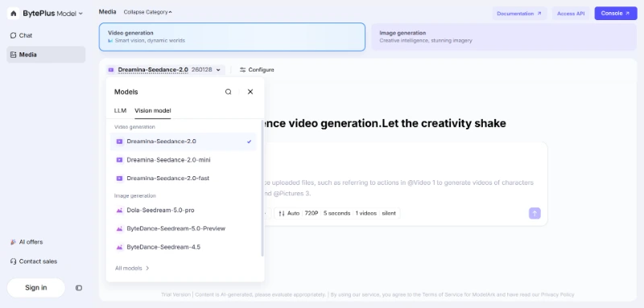Click the Chat bubble icon in sidebar
This screenshot has width=644, height=308.
pyautogui.click(x=13, y=35)
